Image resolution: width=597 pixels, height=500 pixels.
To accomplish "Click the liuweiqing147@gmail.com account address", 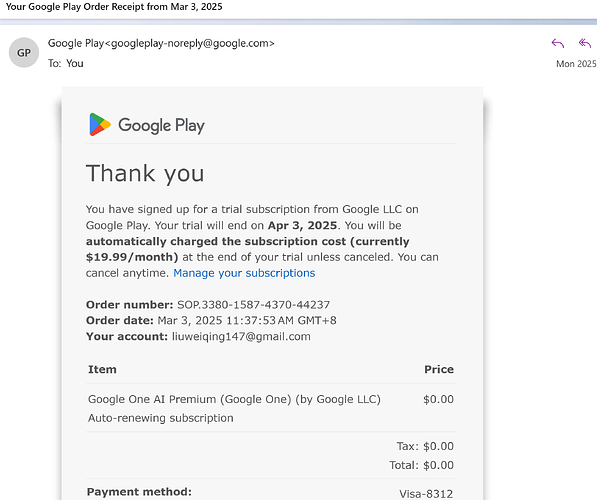I will coord(241,337).
